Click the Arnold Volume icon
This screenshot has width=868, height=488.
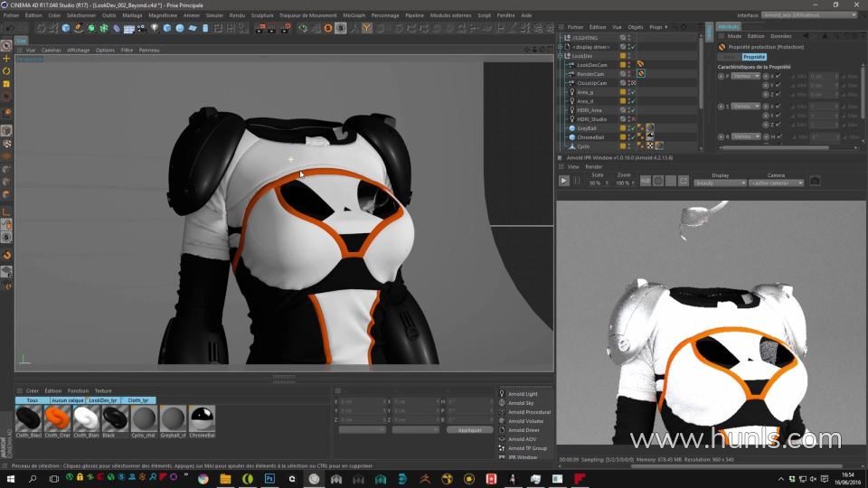pos(502,421)
